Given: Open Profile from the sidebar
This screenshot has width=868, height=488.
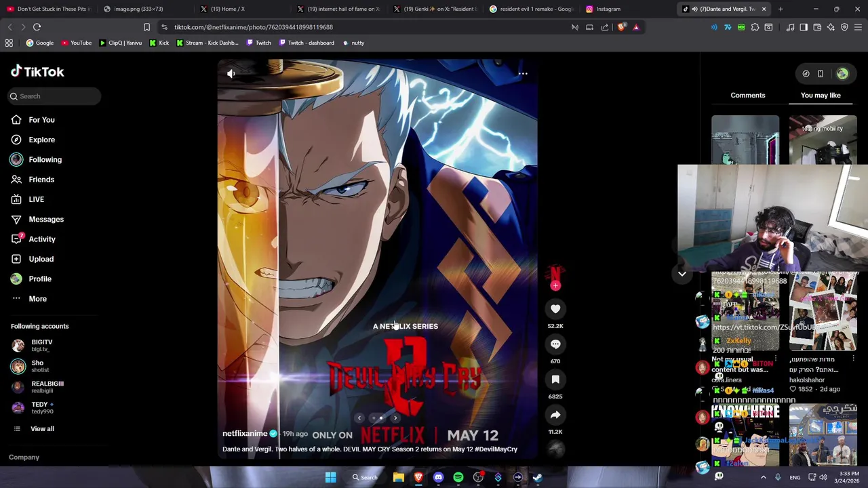Looking at the screenshot, I should [40, 279].
